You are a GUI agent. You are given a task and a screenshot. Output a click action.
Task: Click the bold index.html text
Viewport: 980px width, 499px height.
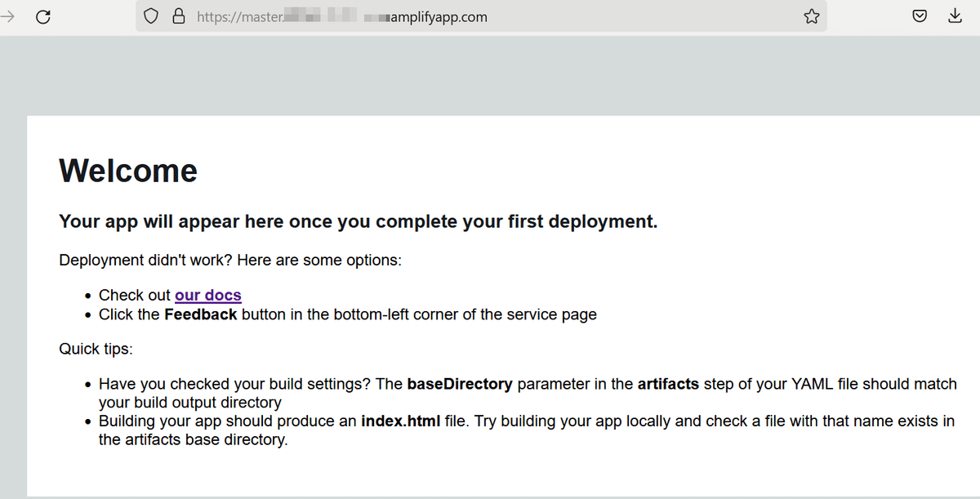click(x=401, y=421)
